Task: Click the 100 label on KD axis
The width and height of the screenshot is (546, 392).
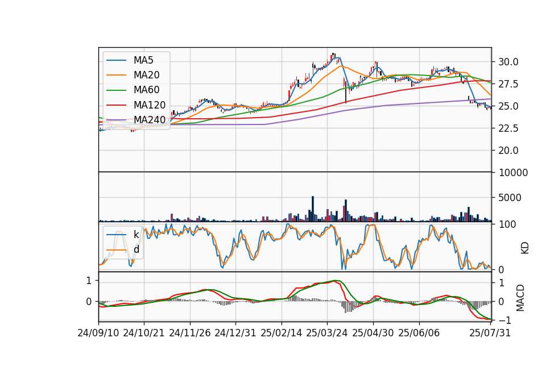Action: pos(507,224)
